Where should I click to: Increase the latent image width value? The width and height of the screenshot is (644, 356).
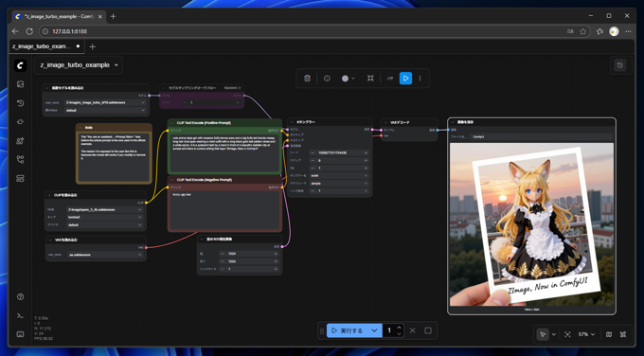point(276,254)
